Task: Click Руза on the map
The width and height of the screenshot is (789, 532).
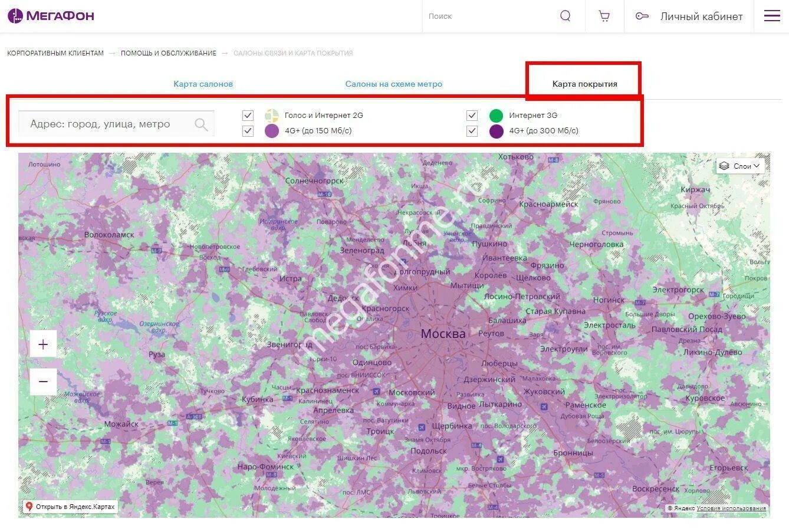Action: click(157, 354)
